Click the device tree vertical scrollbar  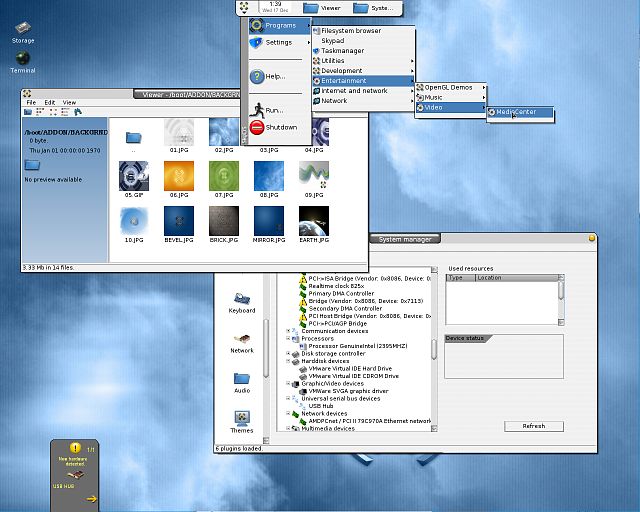[434, 350]
